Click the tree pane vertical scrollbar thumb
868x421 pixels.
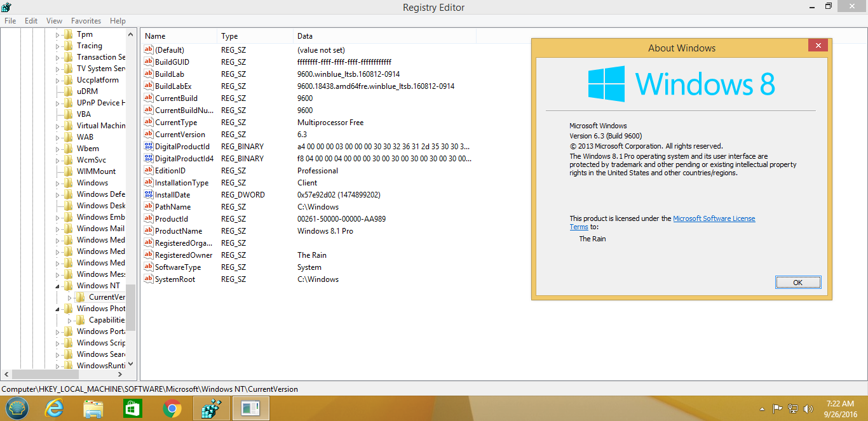(131, 308)
